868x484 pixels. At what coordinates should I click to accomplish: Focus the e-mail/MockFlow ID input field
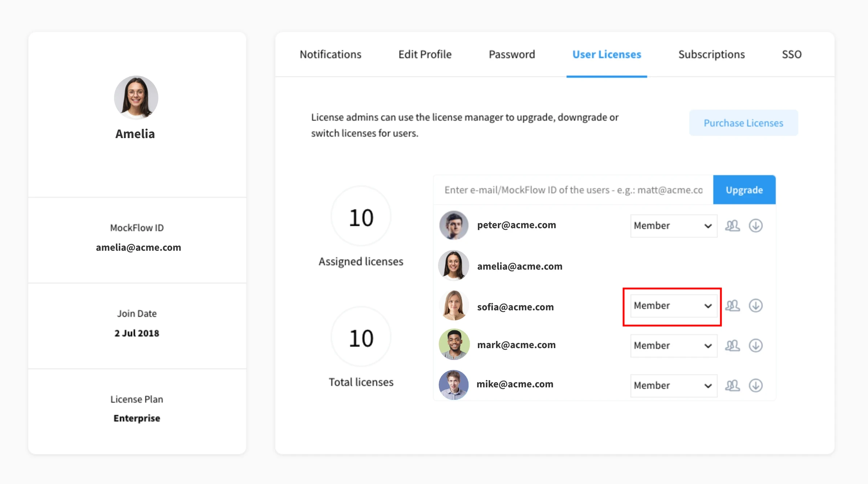click(x=573, y=190)
